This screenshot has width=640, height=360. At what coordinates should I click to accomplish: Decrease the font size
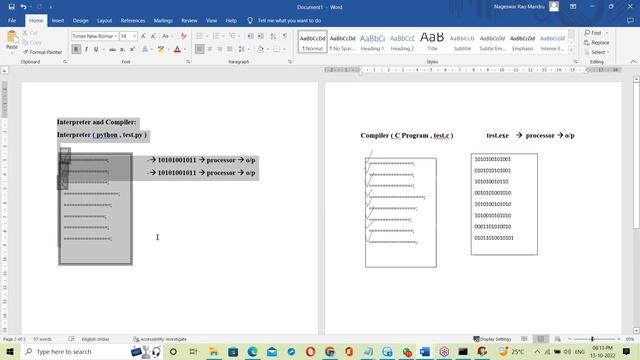153,36
